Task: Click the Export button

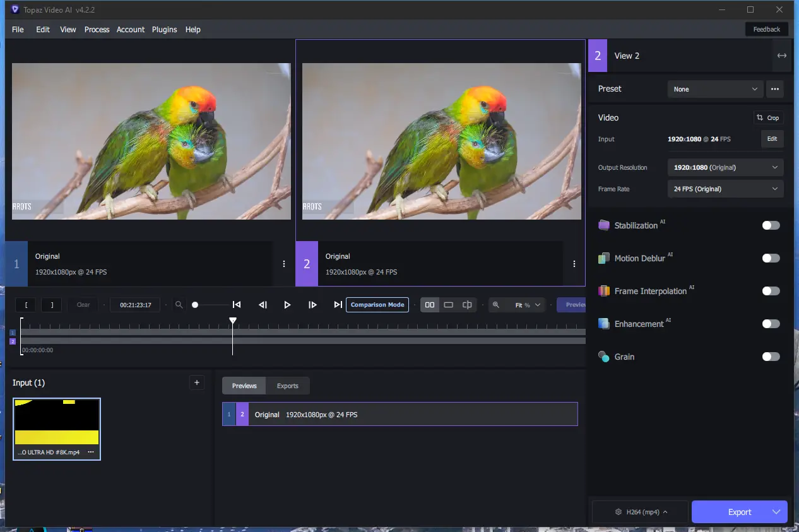Action: [x=739, y=512]
